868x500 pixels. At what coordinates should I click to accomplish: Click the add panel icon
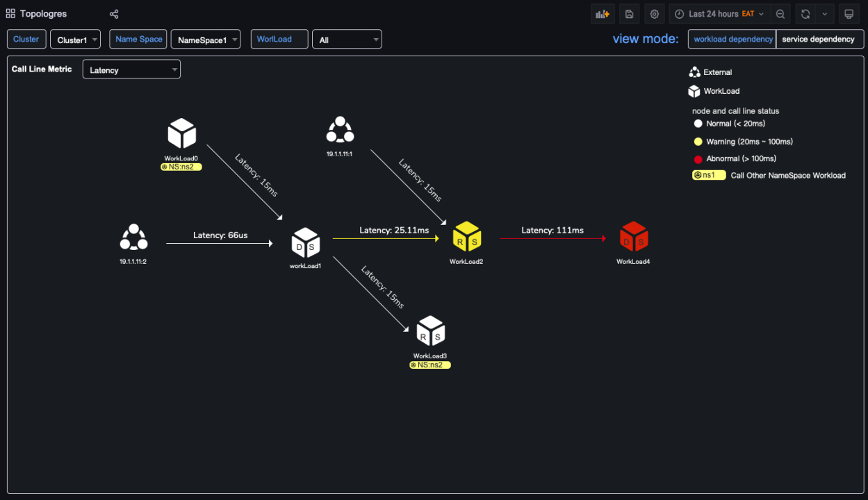click(x=603, y=14)
